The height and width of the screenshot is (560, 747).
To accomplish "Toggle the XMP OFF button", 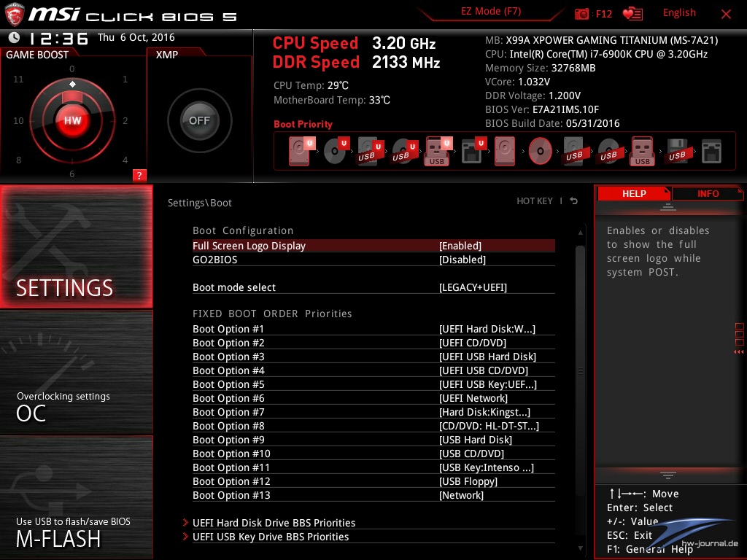I will (200, 120).
